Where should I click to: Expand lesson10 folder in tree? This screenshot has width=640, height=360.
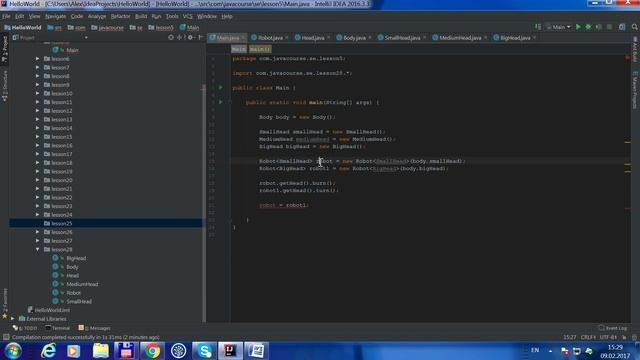[38, 93]
